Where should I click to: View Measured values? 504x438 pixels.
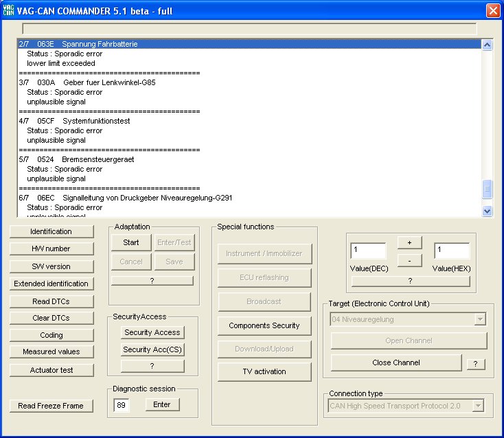point(51,352)
